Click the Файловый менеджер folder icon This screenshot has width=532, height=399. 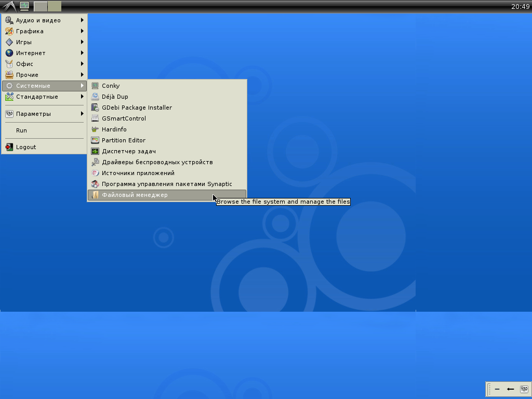tap(95, 195)
